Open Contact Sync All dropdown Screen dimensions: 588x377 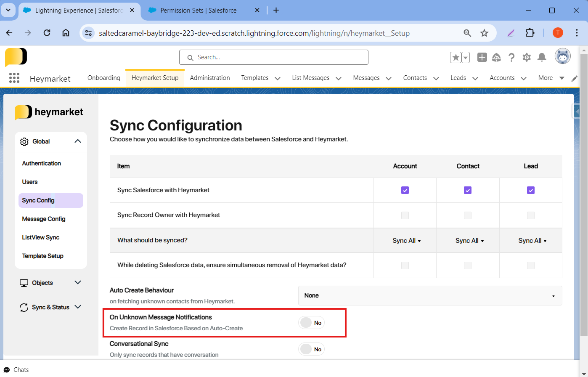tap(469, 241)
